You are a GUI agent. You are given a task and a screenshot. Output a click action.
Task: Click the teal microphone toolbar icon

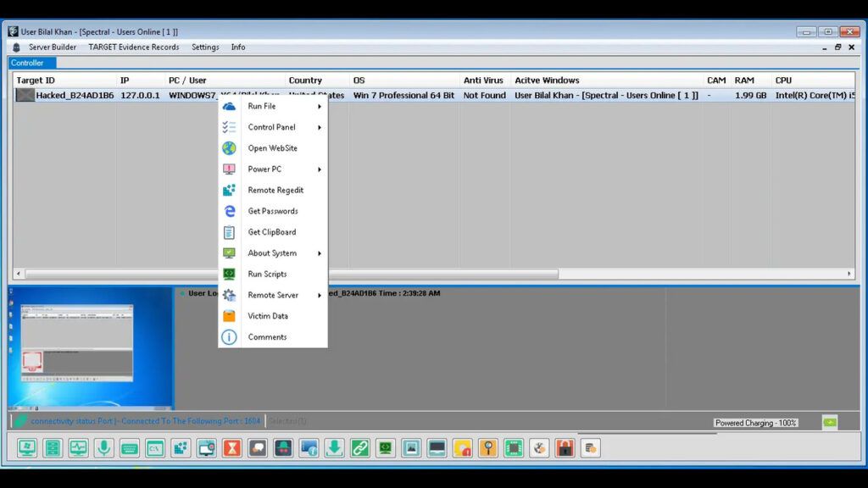coord(103,447)
